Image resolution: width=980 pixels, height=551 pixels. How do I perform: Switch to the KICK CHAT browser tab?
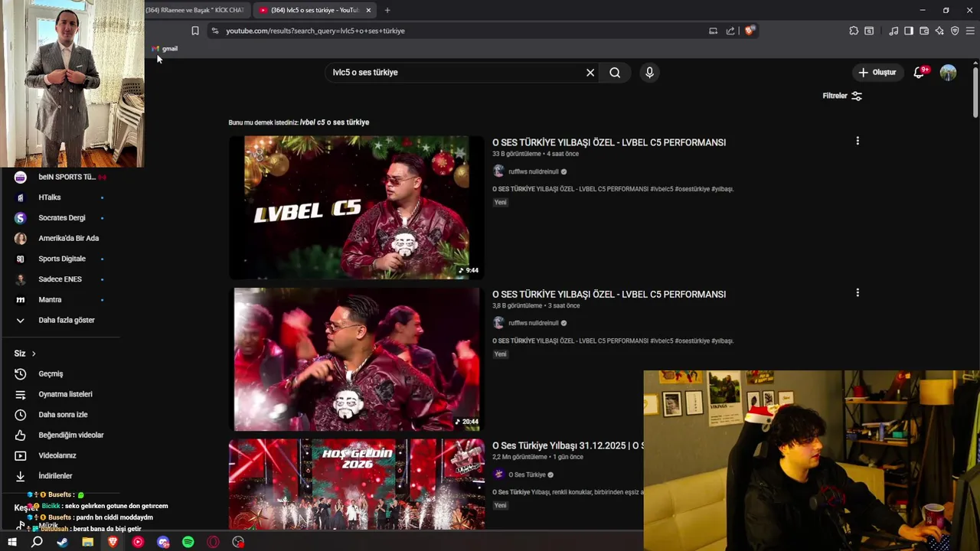pos(195,10)
